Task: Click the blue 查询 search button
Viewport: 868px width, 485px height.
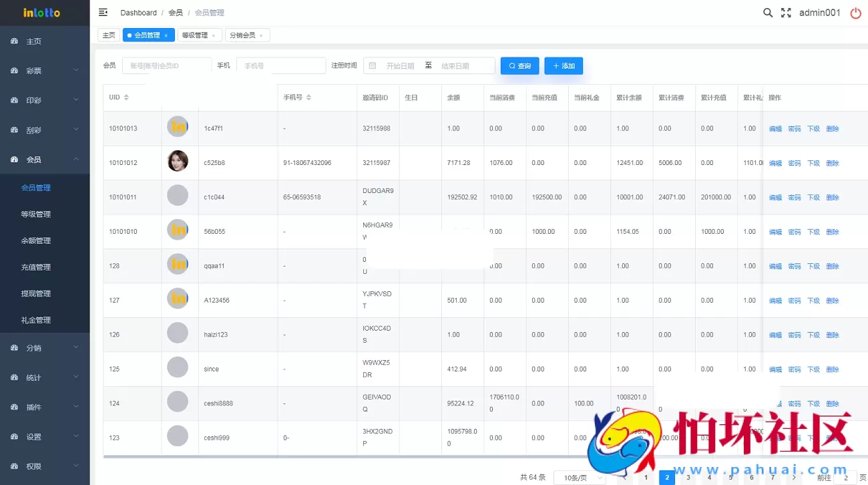Action: [x=519, y=65]
